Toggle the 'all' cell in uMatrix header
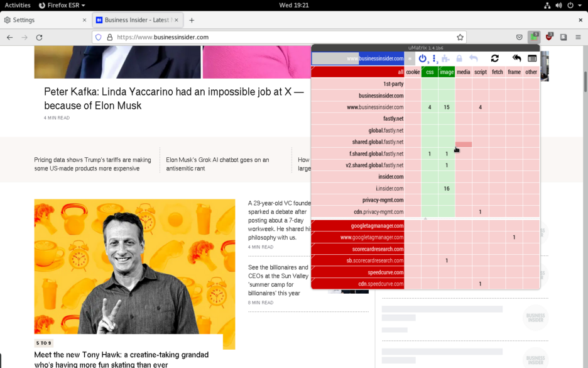The image size is (588, 368). [x=357, y=72]
